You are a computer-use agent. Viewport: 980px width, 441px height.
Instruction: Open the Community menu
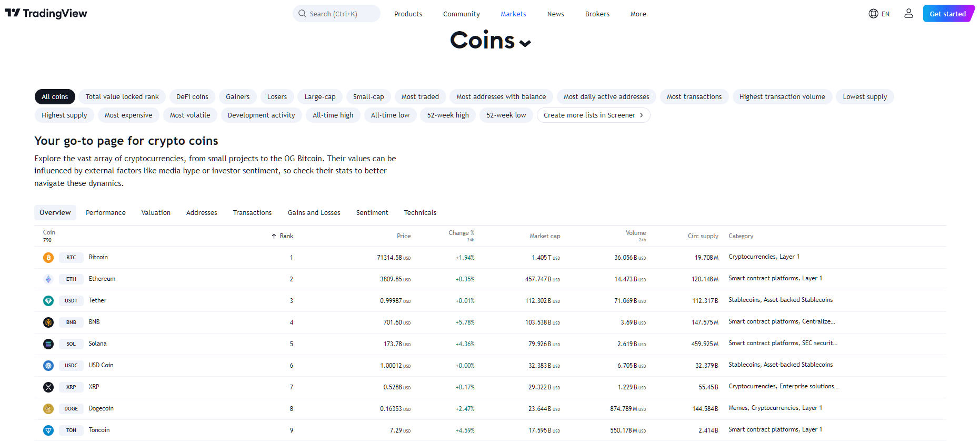(462, 14)
